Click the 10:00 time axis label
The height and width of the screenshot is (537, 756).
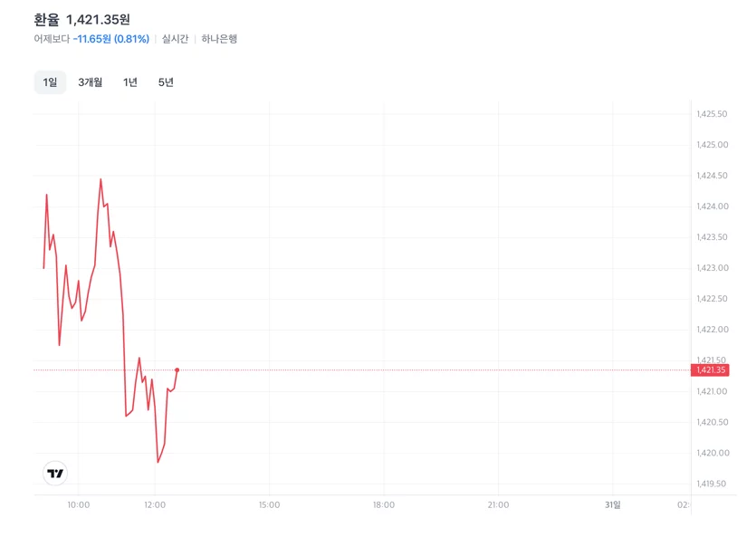click(79, 504)
